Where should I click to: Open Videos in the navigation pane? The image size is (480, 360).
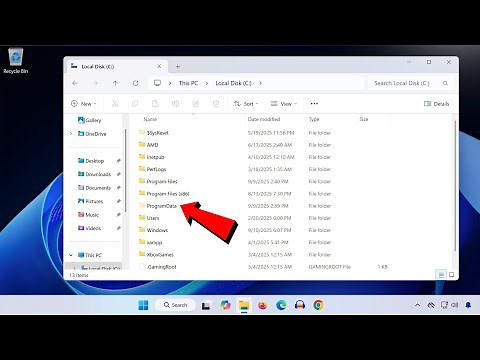(89, 228)
